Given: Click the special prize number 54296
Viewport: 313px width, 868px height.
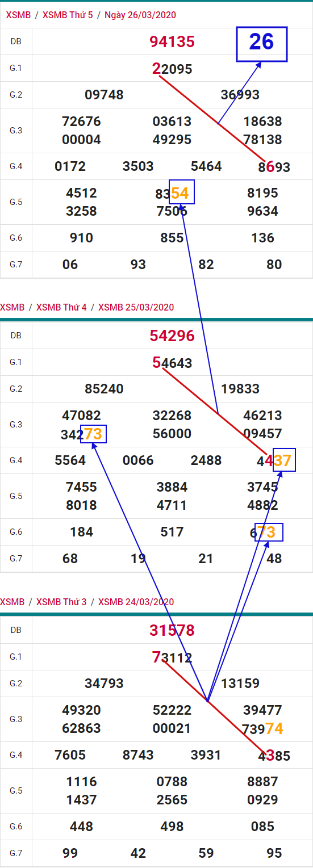Looking at the screenshot, I should [172, 336].
